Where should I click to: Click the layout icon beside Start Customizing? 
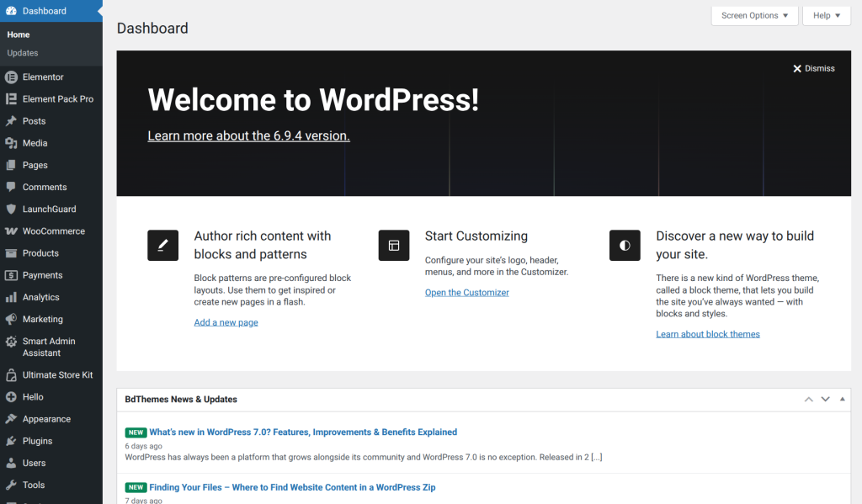pos(394,245)
